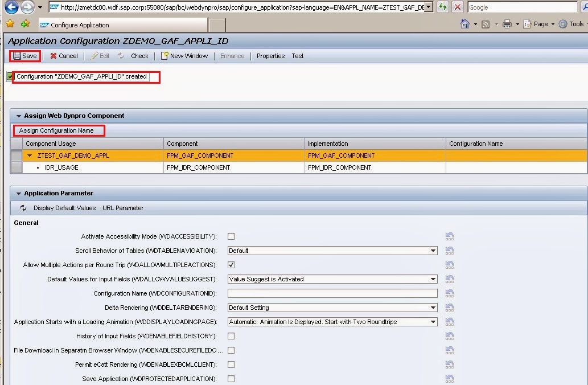Click the Favorites star icon
The image size is (588, 385).
(x=10, y=24)
